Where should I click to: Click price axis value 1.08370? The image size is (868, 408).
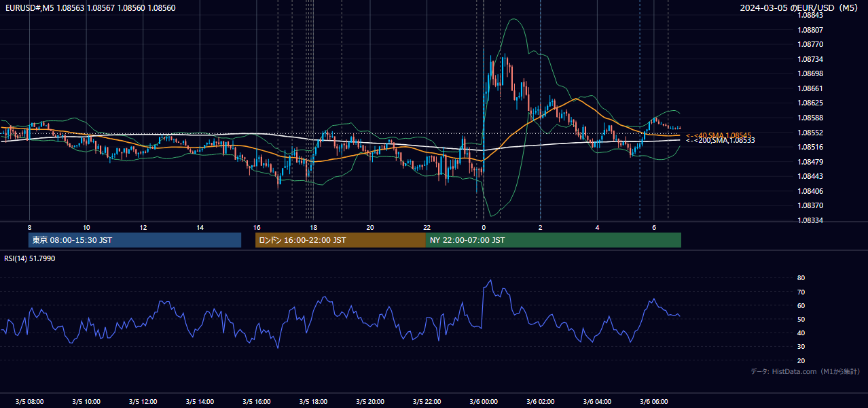coord(810,205)
